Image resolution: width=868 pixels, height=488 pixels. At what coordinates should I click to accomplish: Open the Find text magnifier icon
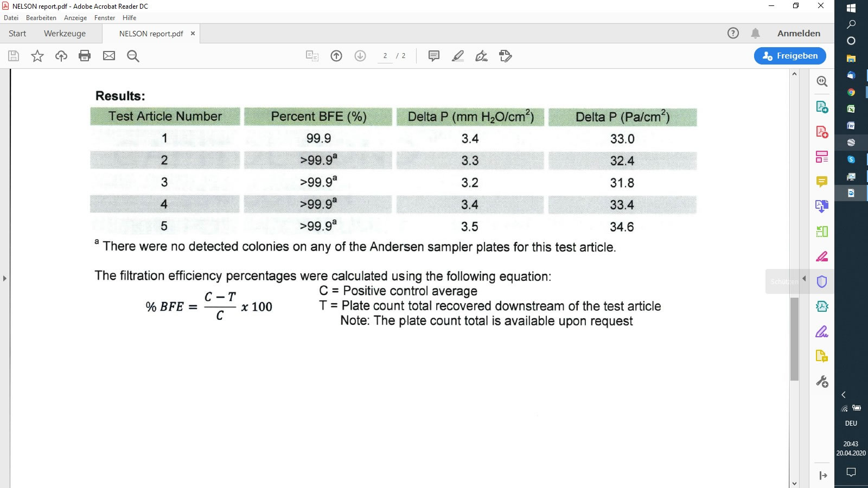[x=133, y=56]
